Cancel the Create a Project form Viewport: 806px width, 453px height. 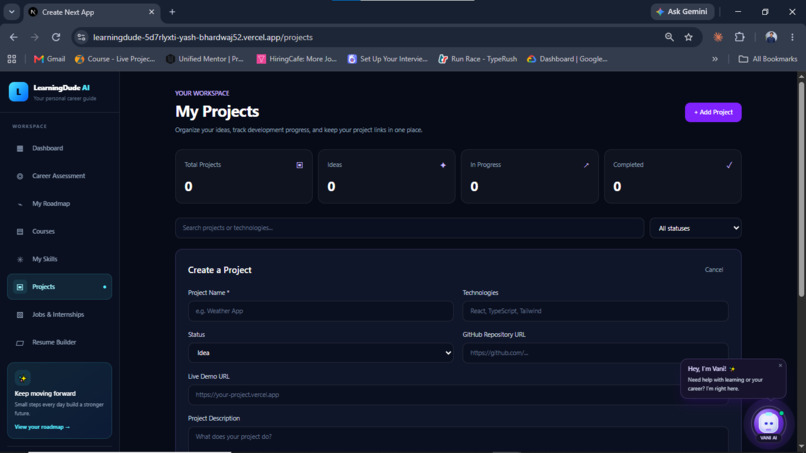713,269
